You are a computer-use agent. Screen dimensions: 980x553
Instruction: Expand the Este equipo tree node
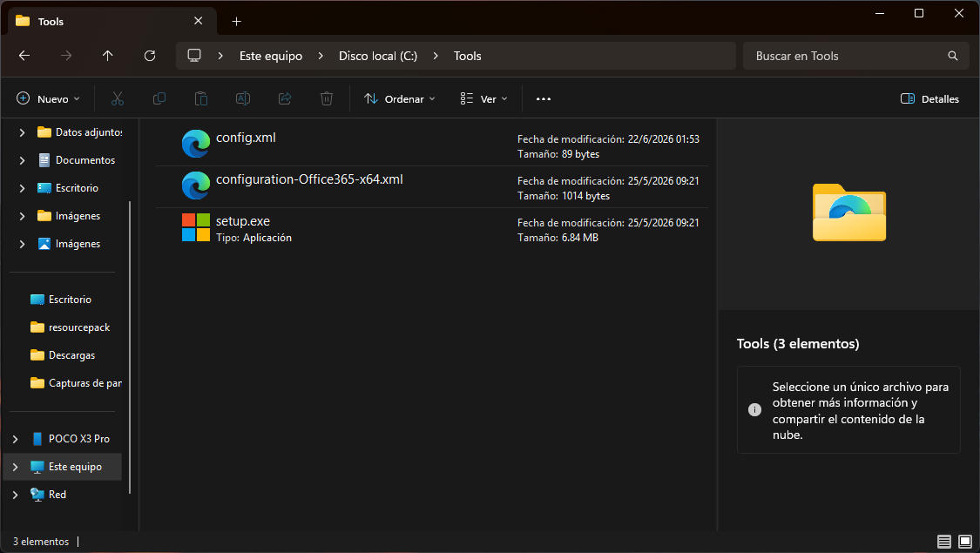click(15, 467)
